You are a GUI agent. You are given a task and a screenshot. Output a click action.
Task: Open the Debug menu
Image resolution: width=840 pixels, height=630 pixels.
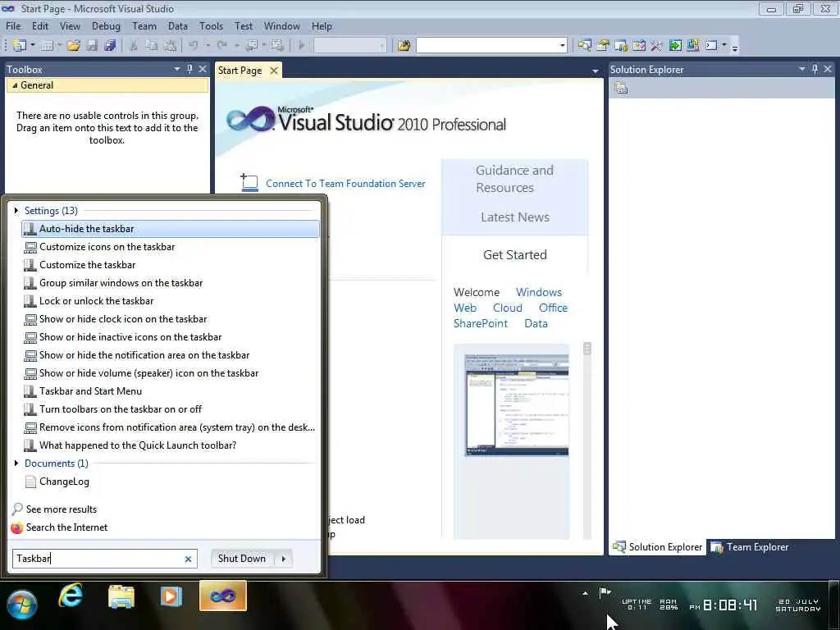point(106,25)
